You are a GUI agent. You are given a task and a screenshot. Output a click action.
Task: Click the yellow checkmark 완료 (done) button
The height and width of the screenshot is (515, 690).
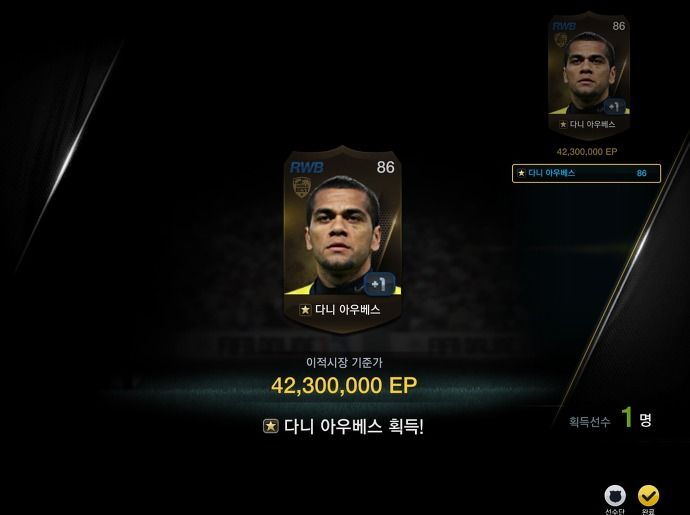[x=648, y=496]
